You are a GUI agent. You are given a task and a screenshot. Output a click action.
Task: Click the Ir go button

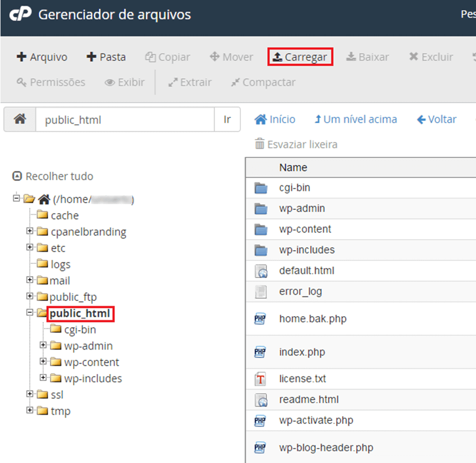pos(228,119)
